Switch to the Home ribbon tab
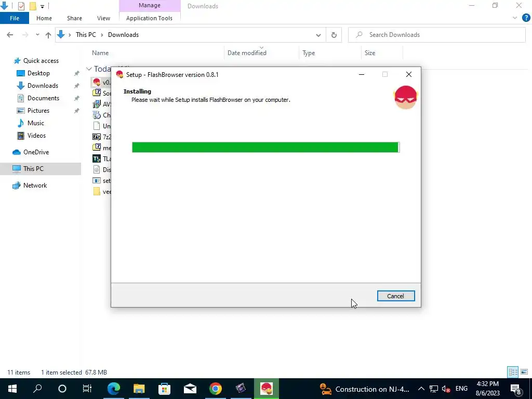Screen dimensions: 532x399 click(44, 18)
